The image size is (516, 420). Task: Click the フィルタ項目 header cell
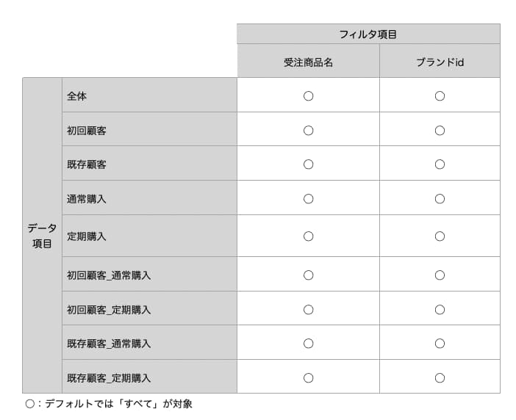(x=368, y=34)
